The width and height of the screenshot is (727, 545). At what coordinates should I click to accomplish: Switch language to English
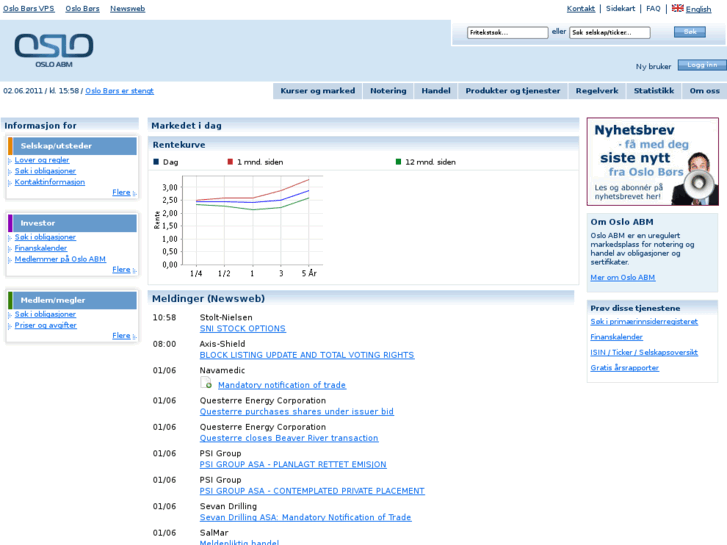[698, 9]
